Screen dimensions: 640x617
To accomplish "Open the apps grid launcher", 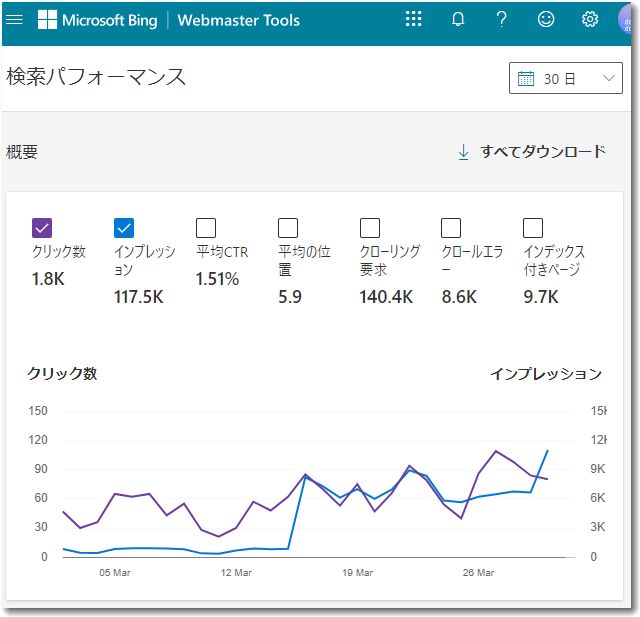I will pos(413,19).
